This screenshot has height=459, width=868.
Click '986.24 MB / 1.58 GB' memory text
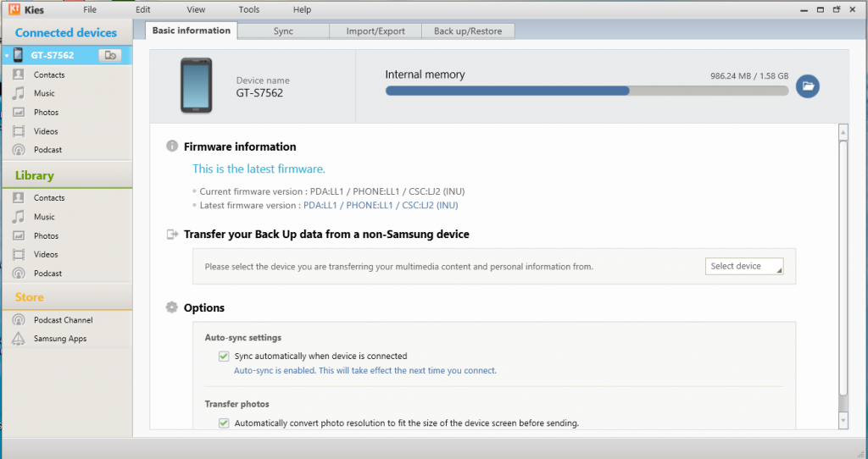(x=749, y=75)
